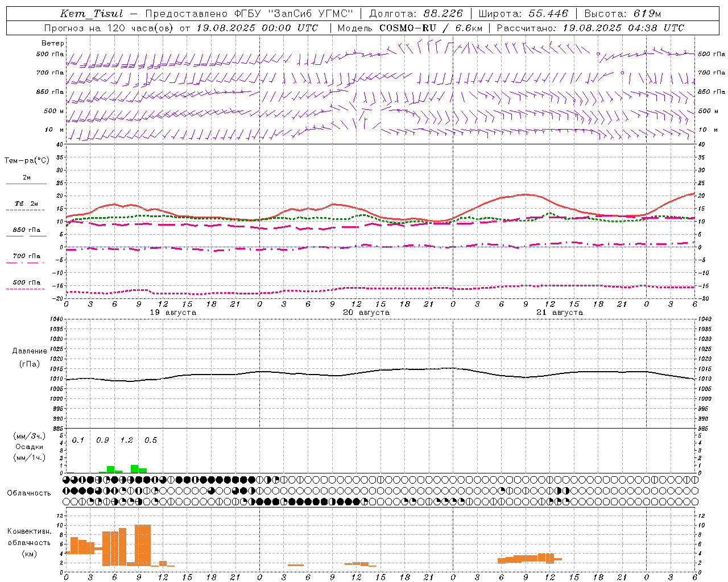Click the Осадки panel label

29,447
